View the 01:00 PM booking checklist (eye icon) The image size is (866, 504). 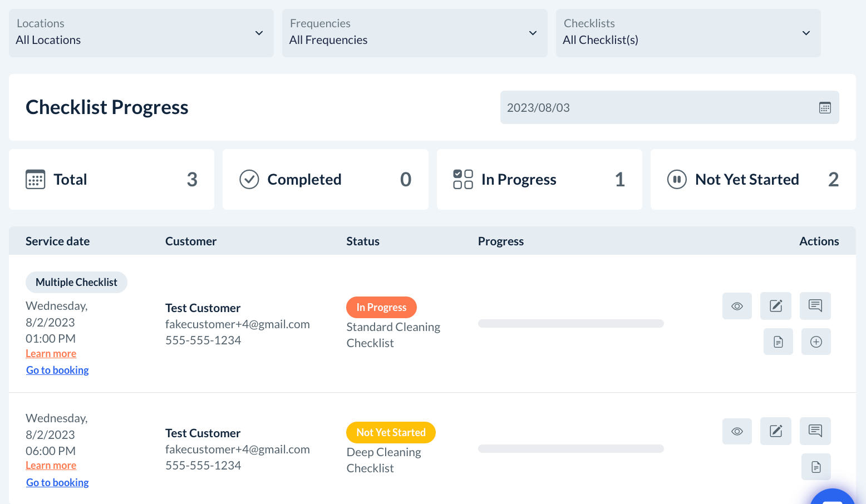(737, 306)
